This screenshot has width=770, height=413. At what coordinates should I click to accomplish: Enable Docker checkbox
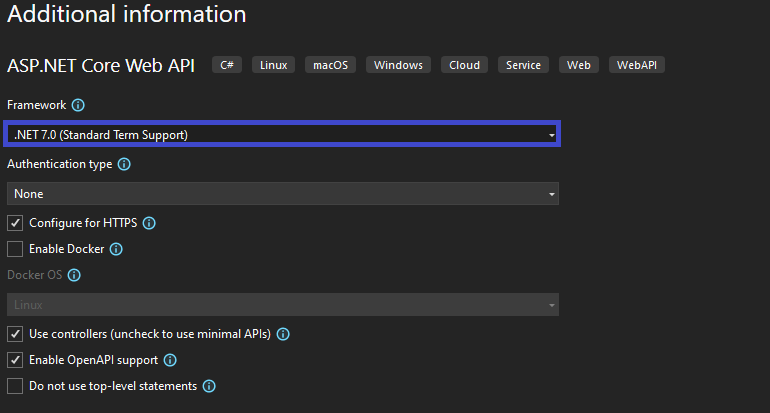(15, 249)
